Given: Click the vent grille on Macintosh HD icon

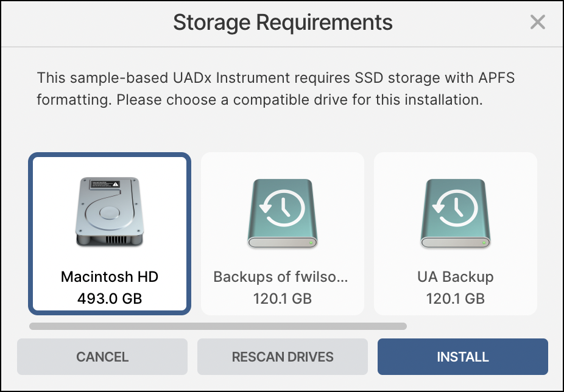Looking at the screenshot, I should point(116,239).
